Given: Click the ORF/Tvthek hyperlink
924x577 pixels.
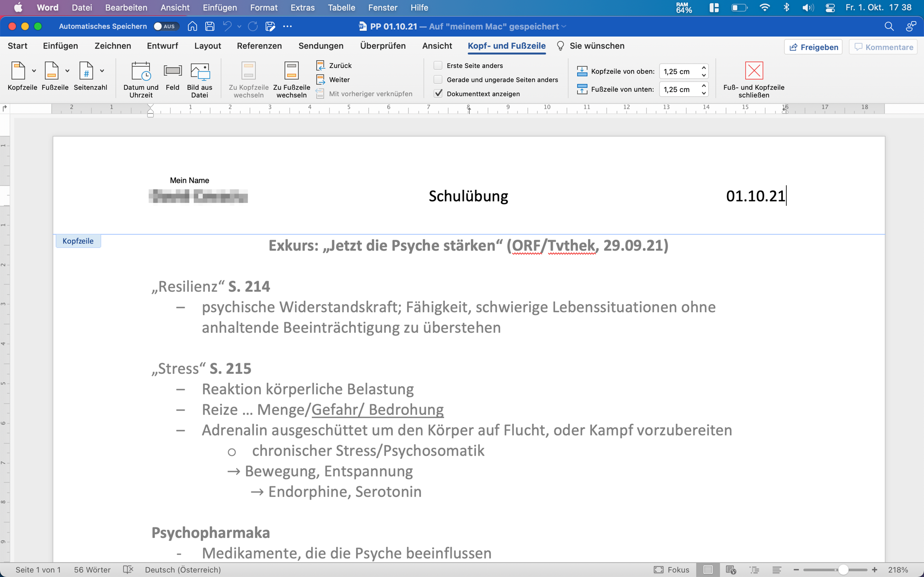Looking at the screenshot, I should [x=553, y=245].
